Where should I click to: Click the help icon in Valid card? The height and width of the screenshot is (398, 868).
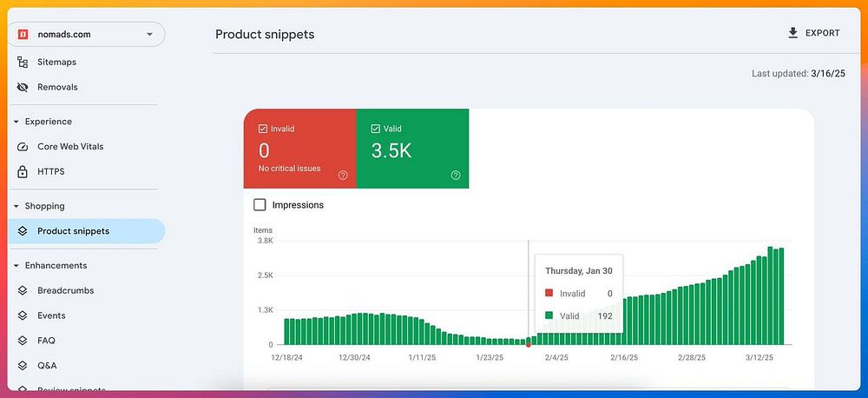(x=456, y=176)
